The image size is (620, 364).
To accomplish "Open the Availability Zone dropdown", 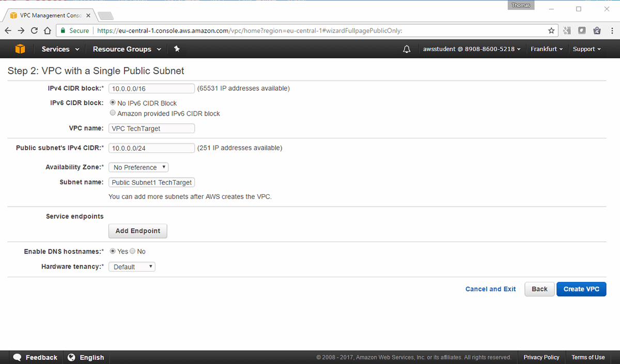I will point(138,167).
